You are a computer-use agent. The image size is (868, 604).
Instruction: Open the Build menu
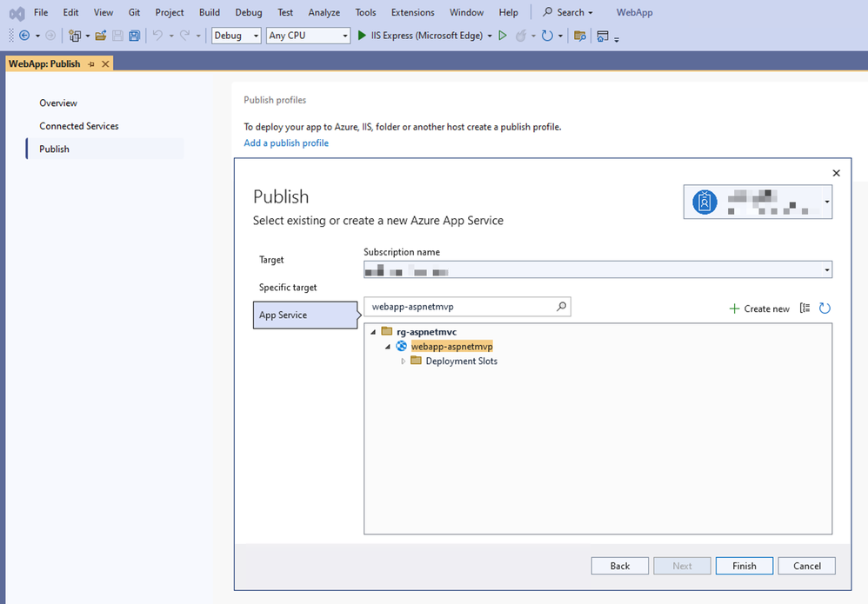210,12
